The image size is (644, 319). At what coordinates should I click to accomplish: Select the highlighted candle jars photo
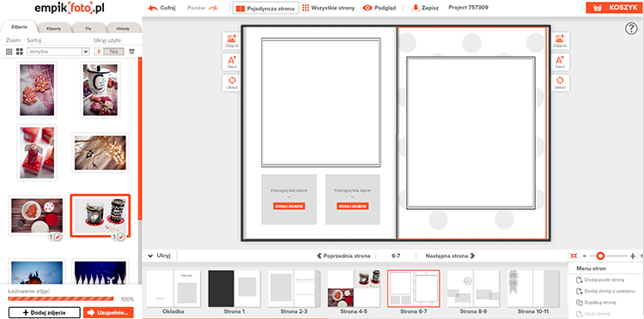tap(100, 216)
